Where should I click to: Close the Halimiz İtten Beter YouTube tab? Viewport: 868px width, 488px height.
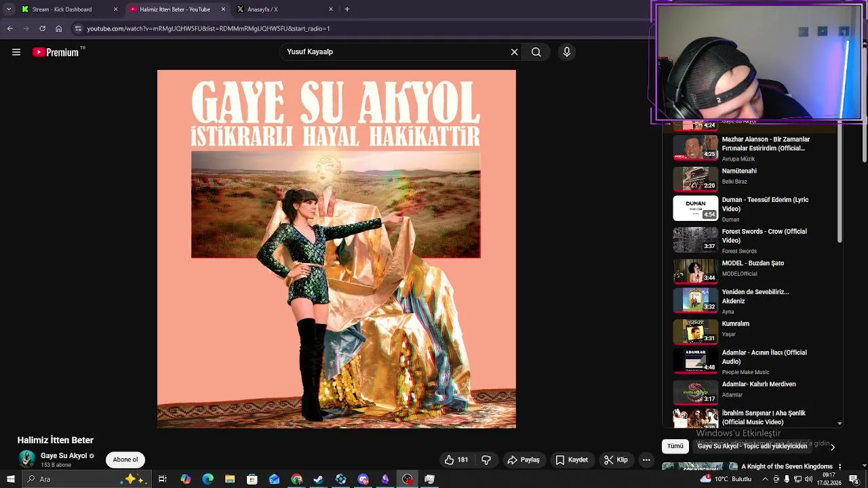(x=223, y=9)
